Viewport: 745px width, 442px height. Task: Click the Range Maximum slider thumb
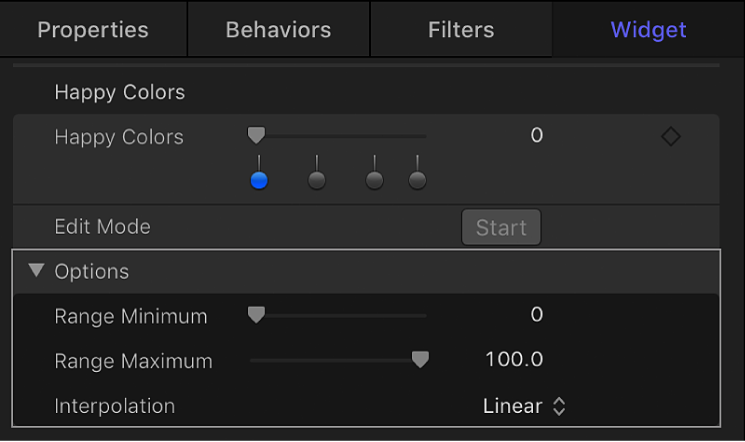click(x=421, y=360)
